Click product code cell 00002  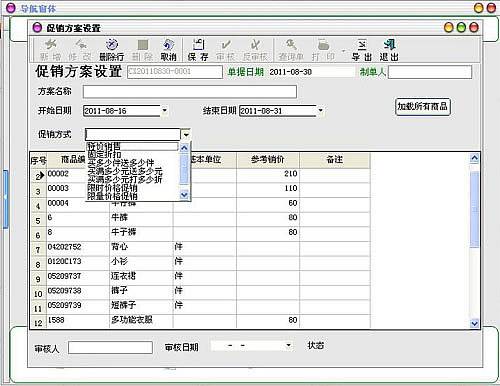click(66, 174)
